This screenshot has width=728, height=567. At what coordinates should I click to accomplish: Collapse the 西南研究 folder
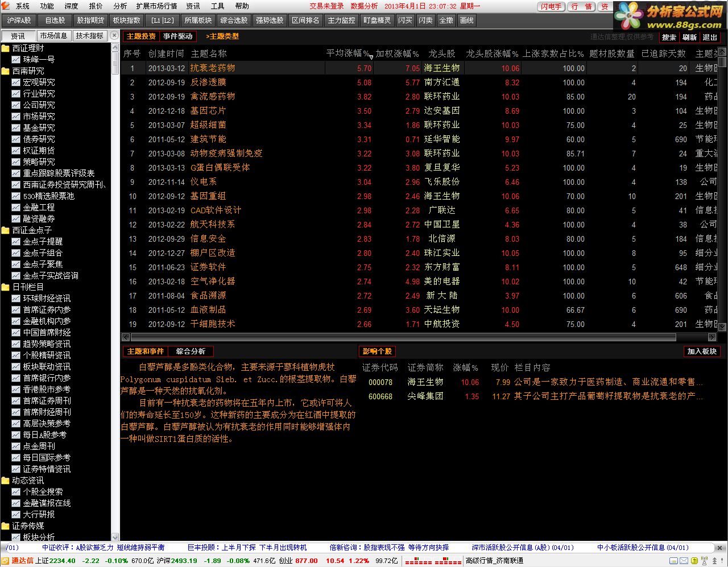tap(6, 71)
